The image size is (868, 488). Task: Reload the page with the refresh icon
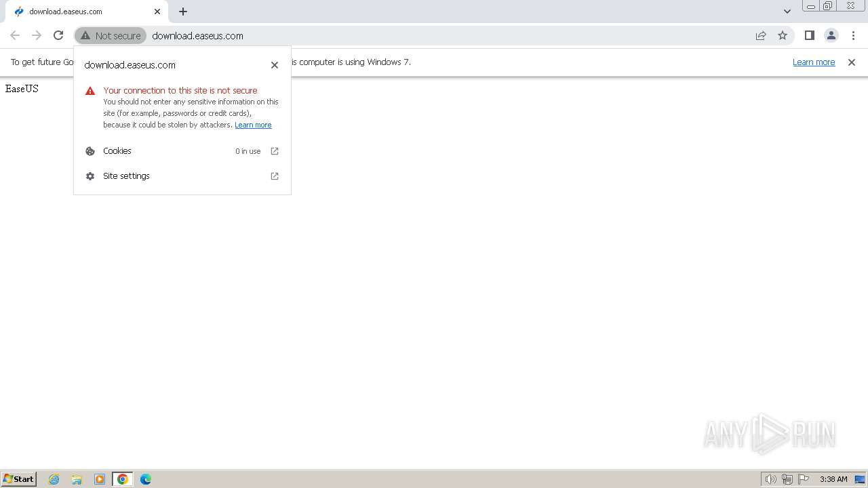58,35
